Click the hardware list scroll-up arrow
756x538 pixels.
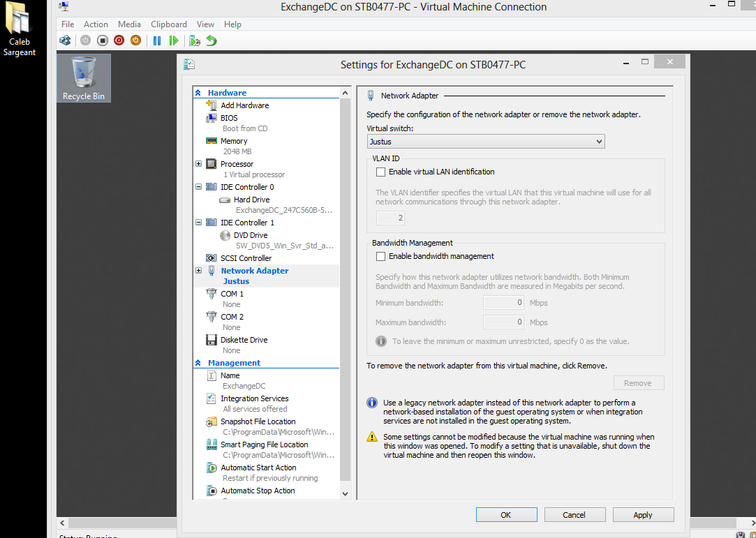pos(346,93)
